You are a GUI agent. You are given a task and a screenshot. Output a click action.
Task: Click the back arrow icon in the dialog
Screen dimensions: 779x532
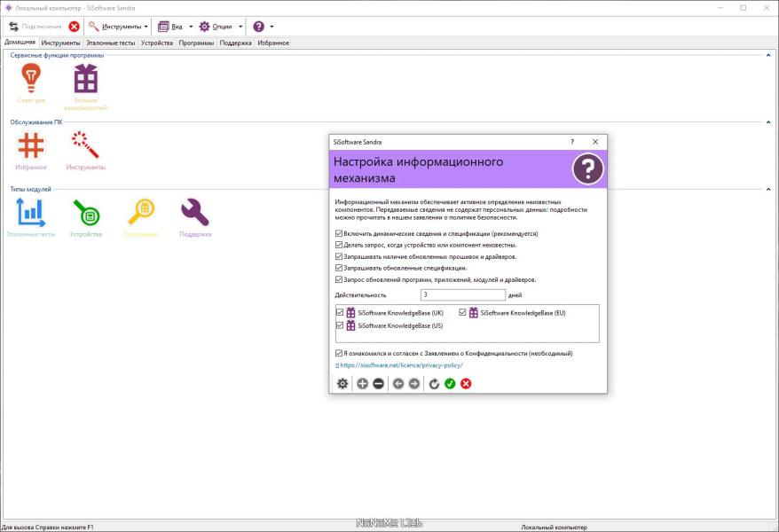click(398, 384)
